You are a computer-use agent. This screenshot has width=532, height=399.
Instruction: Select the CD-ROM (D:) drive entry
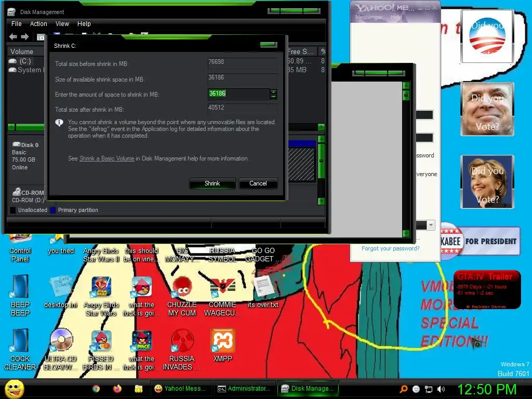coord(28,196)
